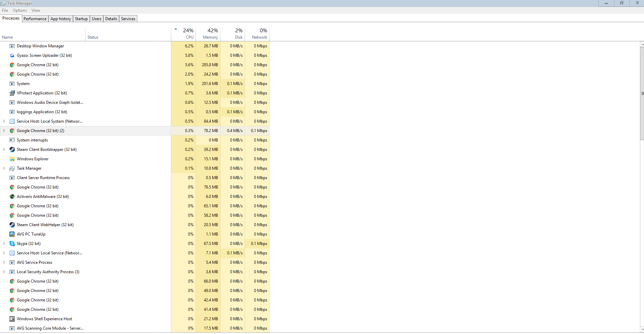Screen dimensions: 644x334
Task: Click the Windows Explorer folder icon
Action: (12, 159)
